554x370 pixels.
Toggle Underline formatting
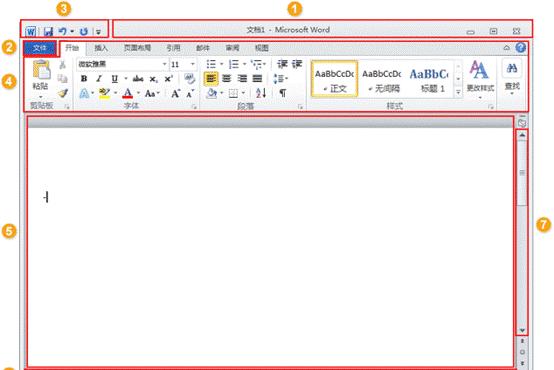(114, 78)
